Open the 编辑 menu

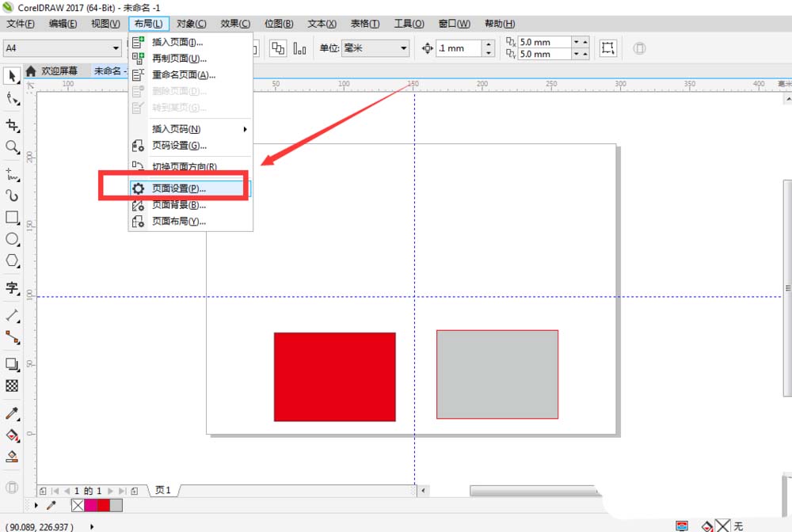click(63, 24)
